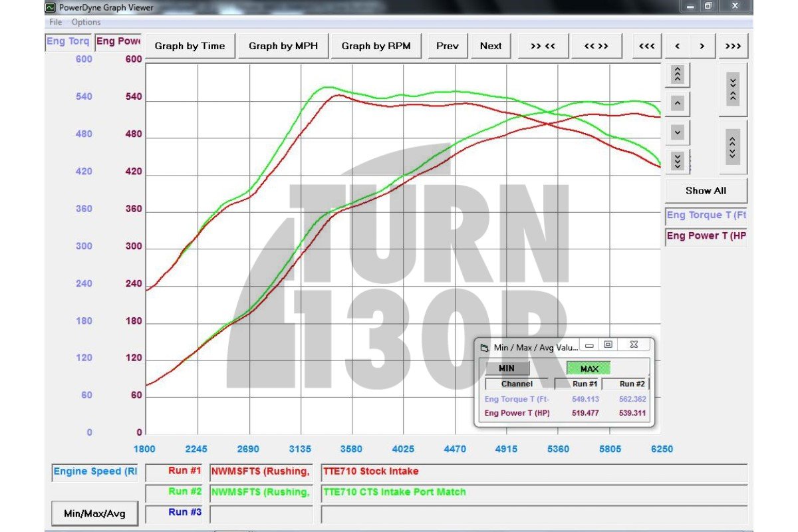Viewport: 798px width, 532px height.
Task: Toggle the Eng Torque T channel visibility
Action: point(706,215)
